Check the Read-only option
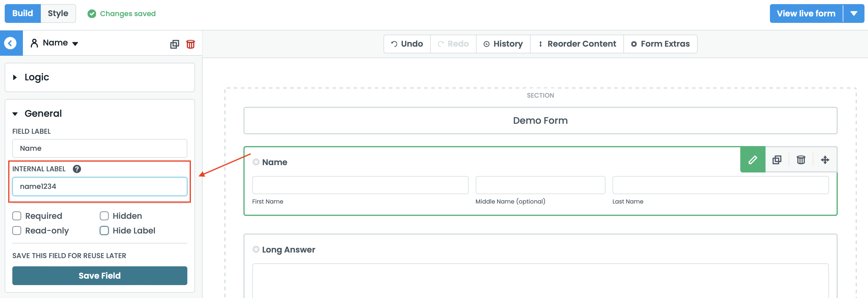 click(17, 231)
